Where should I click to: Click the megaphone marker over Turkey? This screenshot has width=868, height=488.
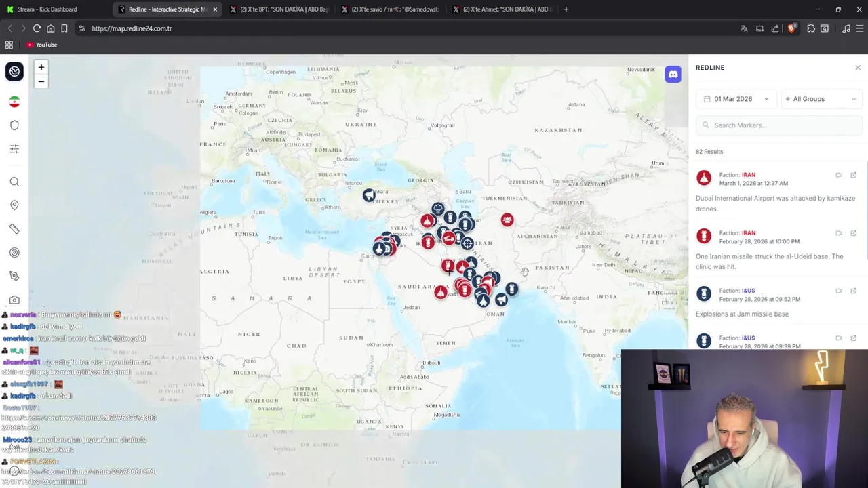click(369, 195)
